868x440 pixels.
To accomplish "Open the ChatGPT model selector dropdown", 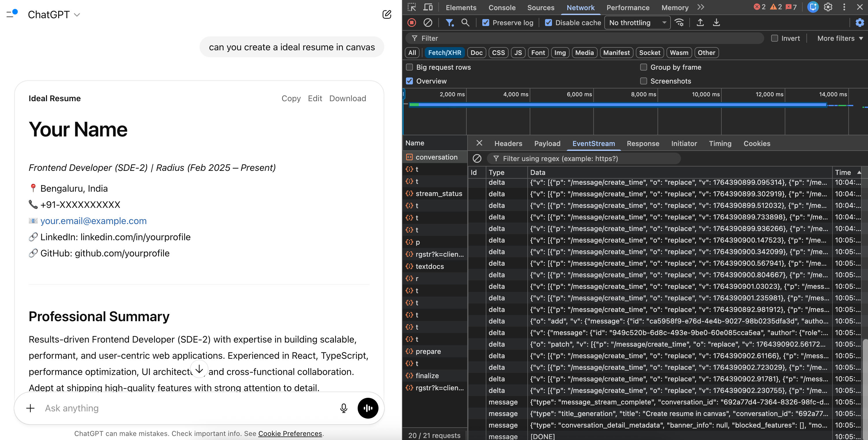I will [x=54, y=14].
